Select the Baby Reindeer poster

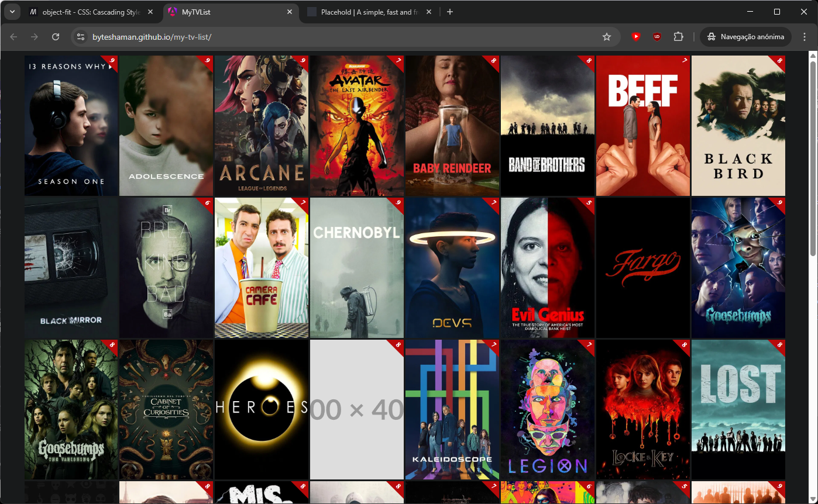click(452, 126)
